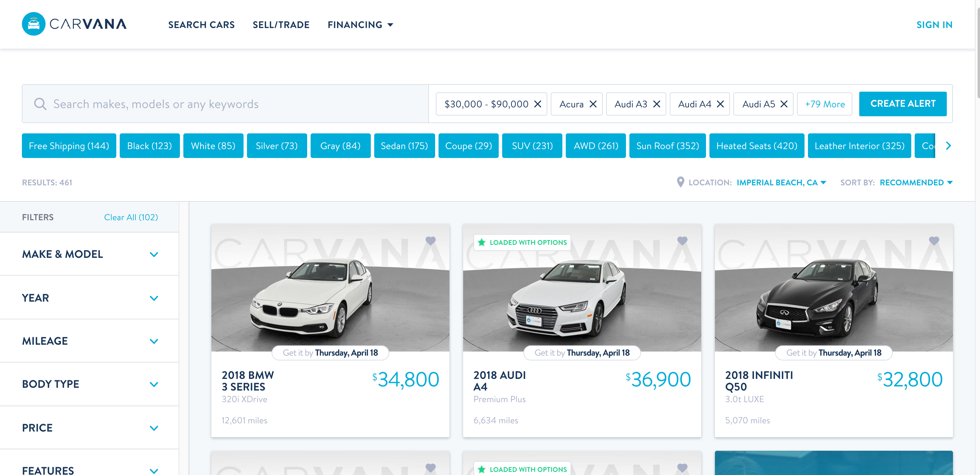Toggle the Sedan (175) body filter
Viewport: 980px width, 475px height.
[x=404, y=146]
